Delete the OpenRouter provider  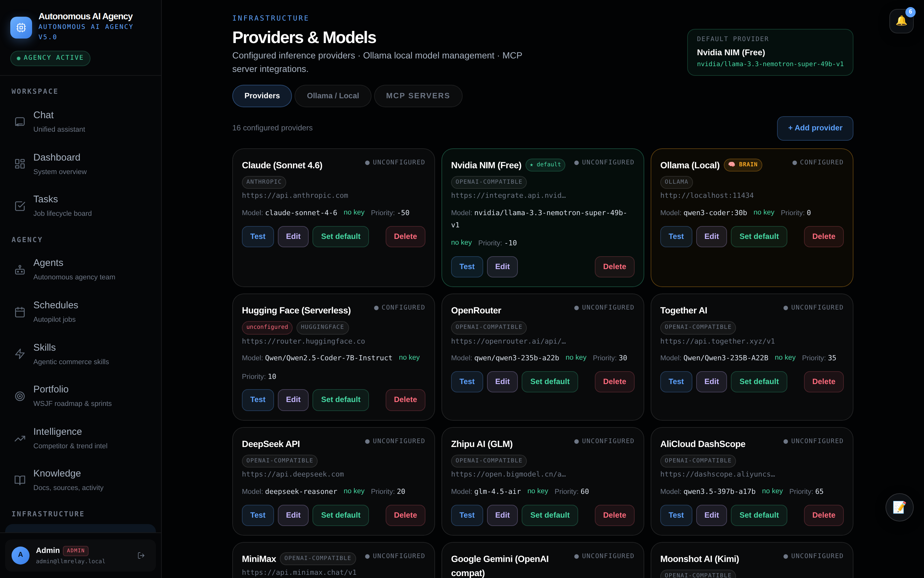(614, 382)
